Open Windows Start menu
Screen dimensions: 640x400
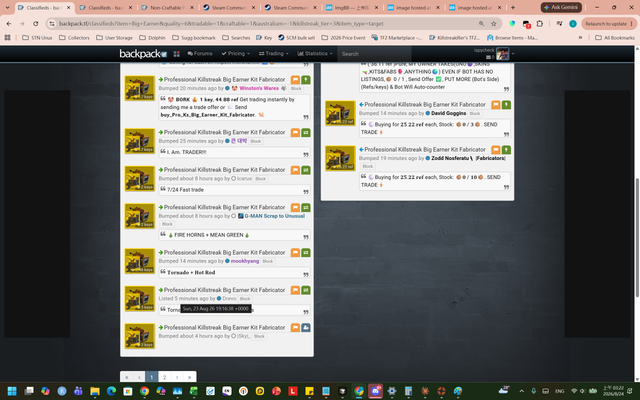12,391
